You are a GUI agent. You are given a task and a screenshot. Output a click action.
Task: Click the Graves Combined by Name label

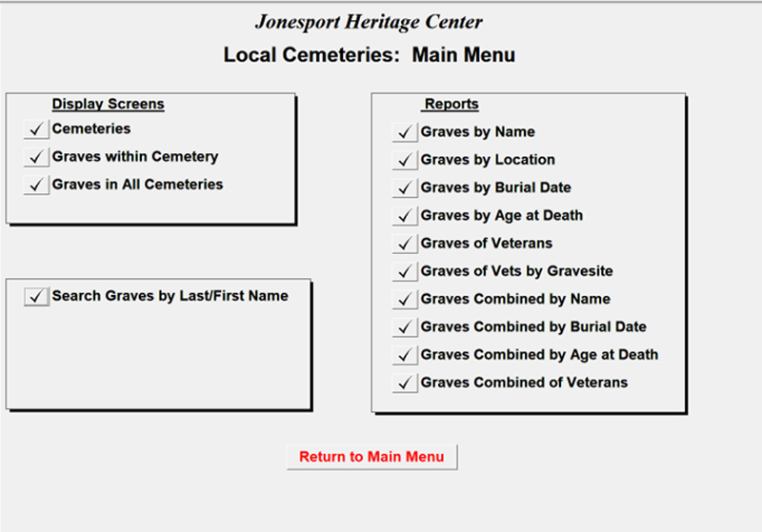point(515,299)
